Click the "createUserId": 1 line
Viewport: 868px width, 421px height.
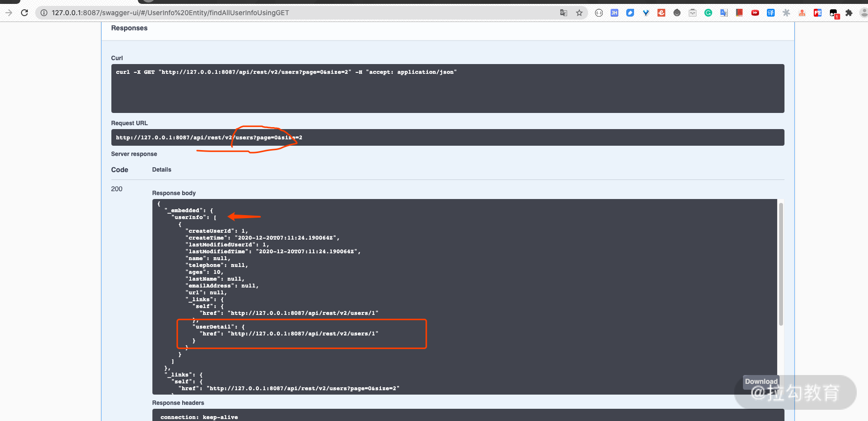216,231
